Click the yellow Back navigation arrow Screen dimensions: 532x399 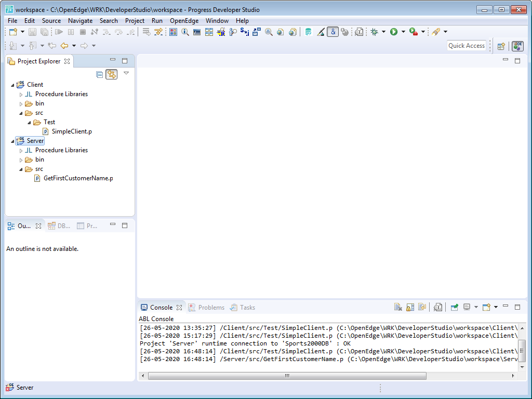(x=64, y=46)
